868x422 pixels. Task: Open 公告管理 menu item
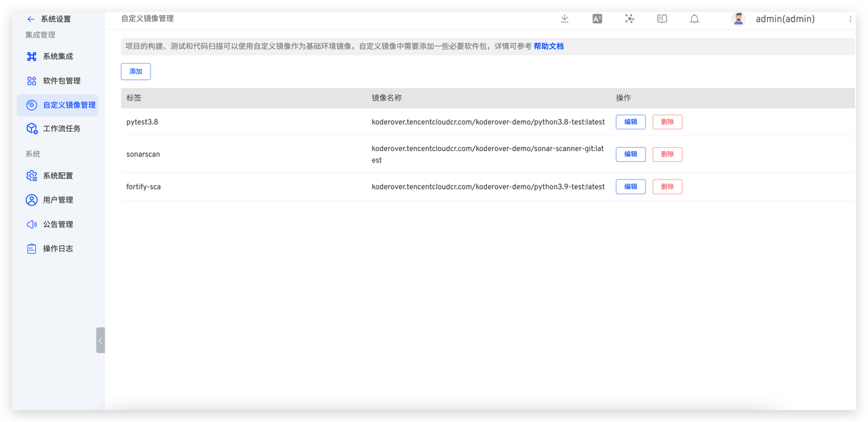click(58, 224)
